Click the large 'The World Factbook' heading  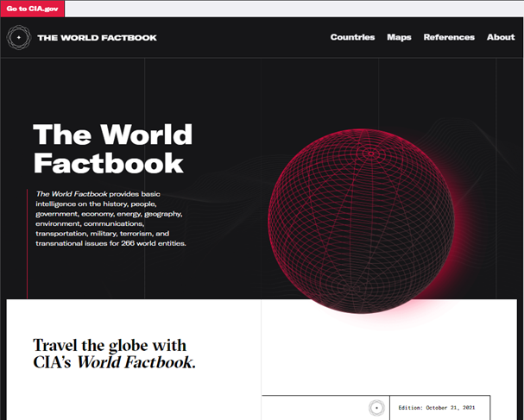pyautogui.click(x=113, y=148)
